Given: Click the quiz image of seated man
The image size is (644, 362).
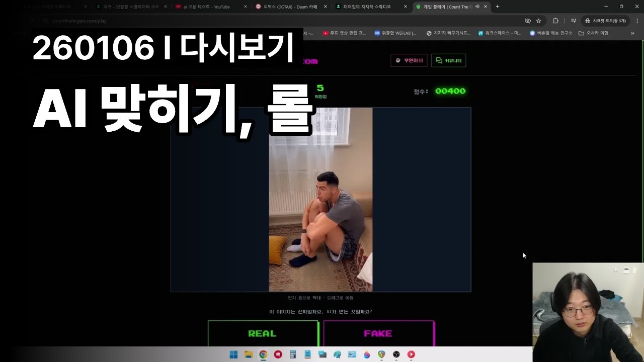Looking at the screenshot, I should [320, 199].
